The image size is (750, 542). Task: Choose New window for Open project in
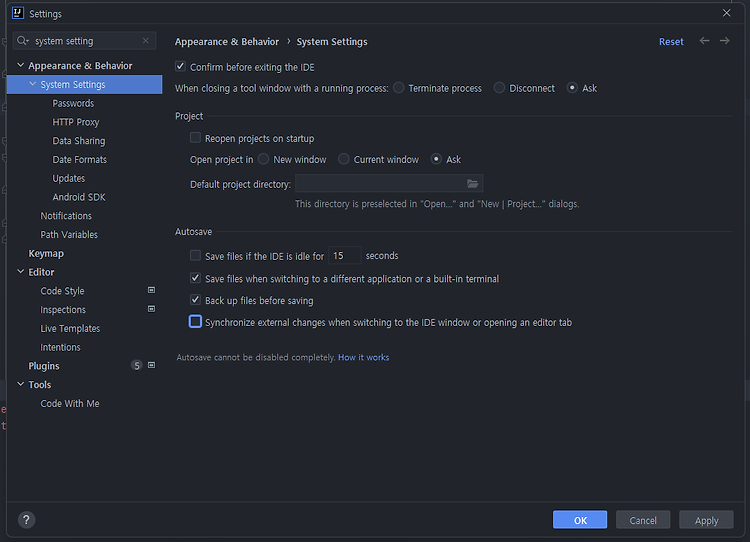263,159
